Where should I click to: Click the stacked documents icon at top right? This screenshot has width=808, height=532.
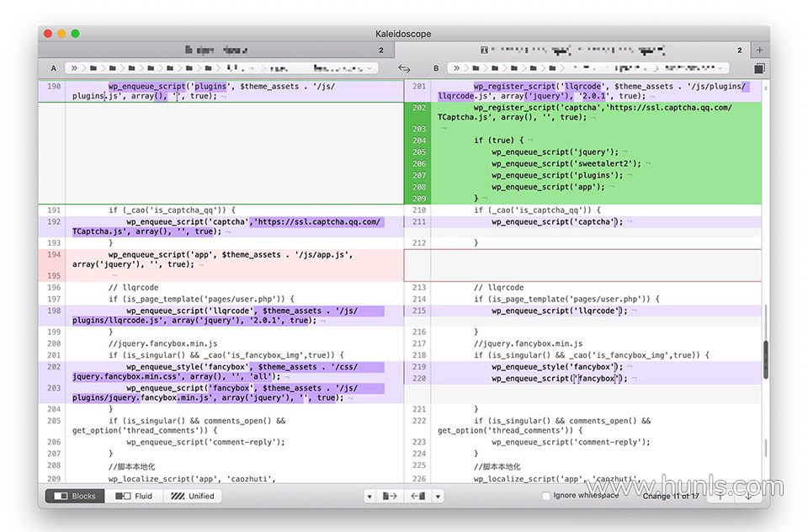point(759,68)
